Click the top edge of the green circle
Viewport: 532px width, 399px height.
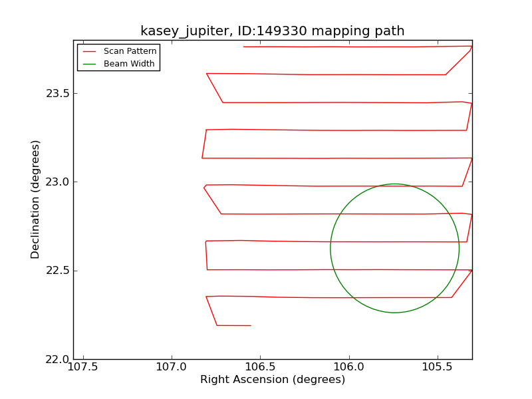click(394, 184)
